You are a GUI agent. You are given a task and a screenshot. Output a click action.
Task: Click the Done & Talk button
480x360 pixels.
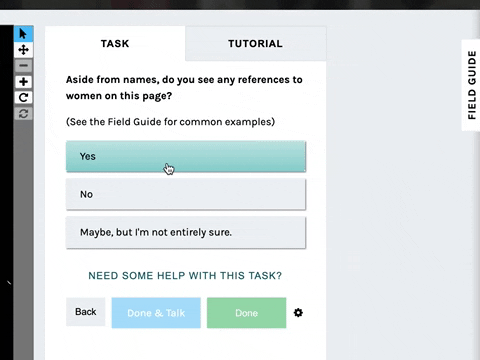coord(156,313)
